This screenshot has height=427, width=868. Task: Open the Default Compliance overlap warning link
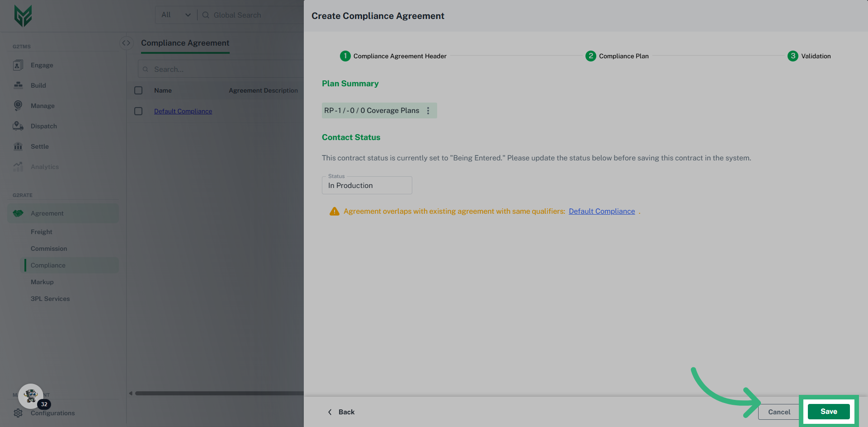click(602, 211)
